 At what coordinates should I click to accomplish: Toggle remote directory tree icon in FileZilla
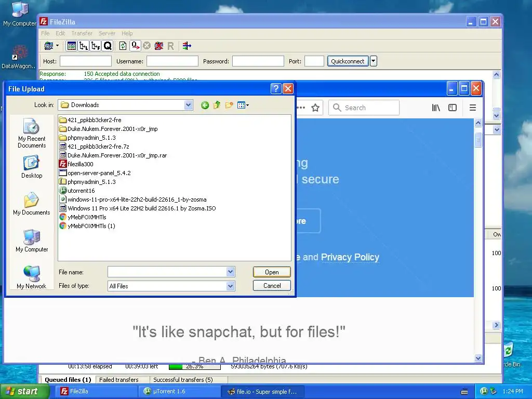click(x=96, y=46)
